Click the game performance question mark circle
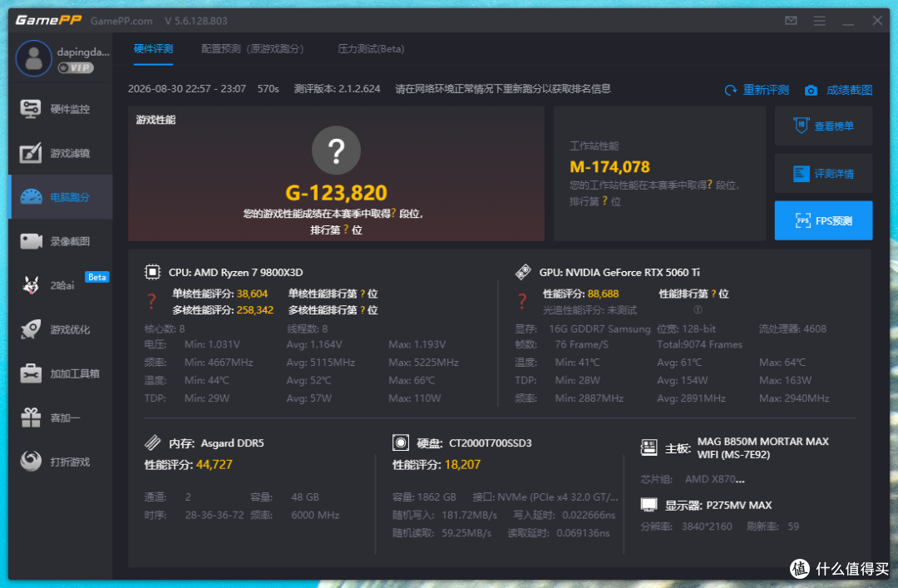 click(x=336, y=151)
